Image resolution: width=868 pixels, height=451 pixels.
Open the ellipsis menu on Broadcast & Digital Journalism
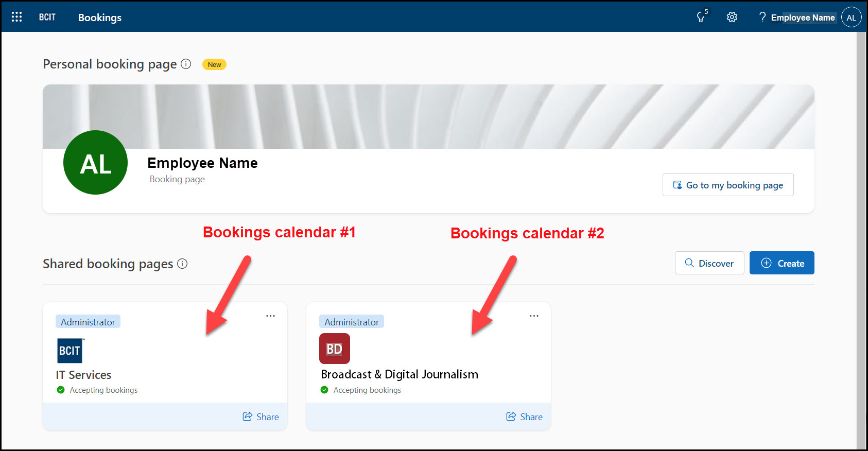pos(534,315)
